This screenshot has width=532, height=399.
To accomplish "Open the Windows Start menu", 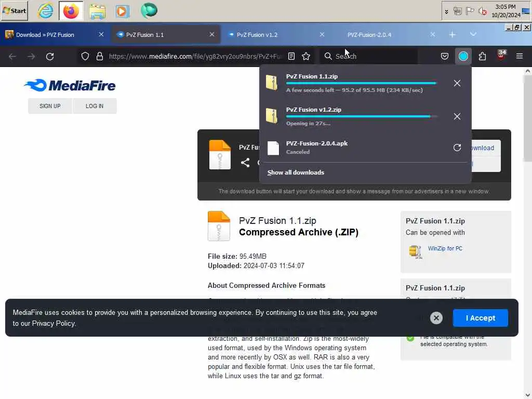I will coord(14,10).
